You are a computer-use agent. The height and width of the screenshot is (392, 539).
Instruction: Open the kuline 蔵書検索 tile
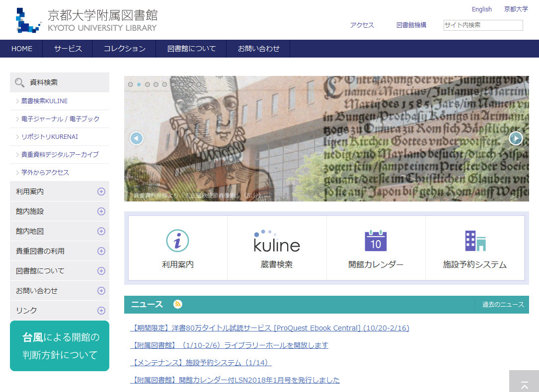tap(277, 248)
